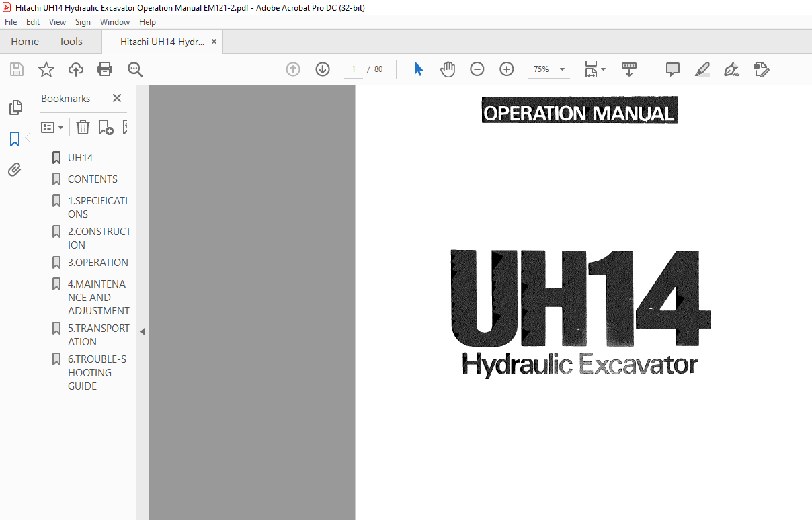Open the 2.CONSTRUCTION bookmark
The width and height of the screenshot is (812, 520).
click(x=99, y=239)
